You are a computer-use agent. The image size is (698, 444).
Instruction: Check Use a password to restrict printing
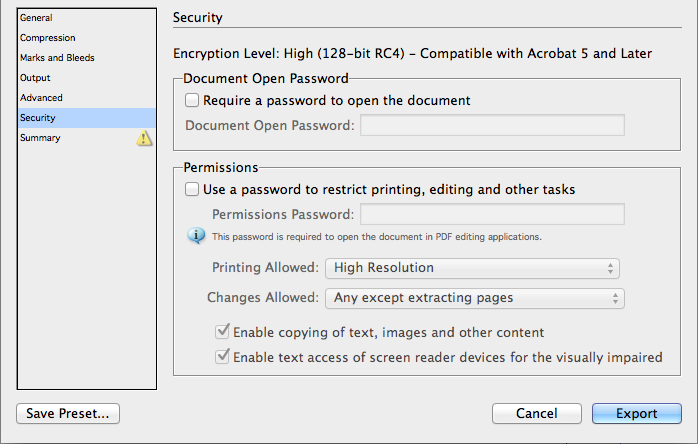(192, 189)
